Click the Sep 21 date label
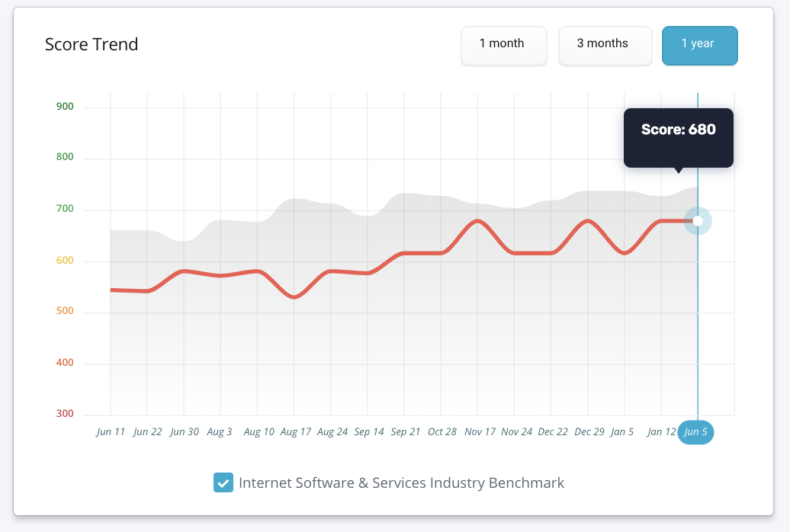 pyautogui.click(x=406, y=432)
